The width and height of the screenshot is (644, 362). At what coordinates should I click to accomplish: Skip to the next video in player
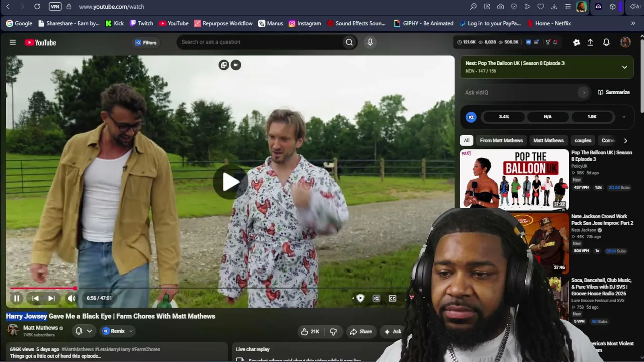pyautogui.click(x=51, y=298)
